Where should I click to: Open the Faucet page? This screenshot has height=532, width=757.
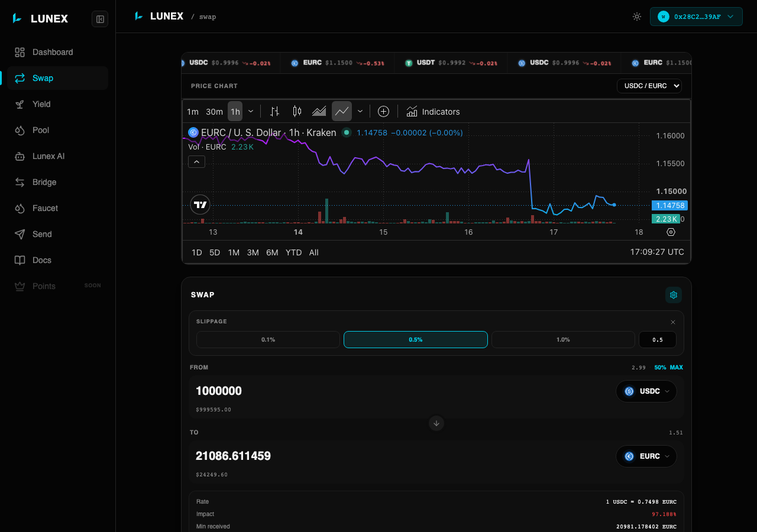58,208
